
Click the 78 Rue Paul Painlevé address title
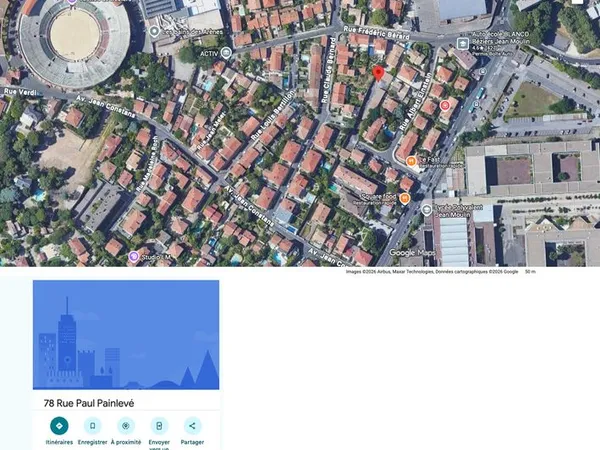click(89, 403)
